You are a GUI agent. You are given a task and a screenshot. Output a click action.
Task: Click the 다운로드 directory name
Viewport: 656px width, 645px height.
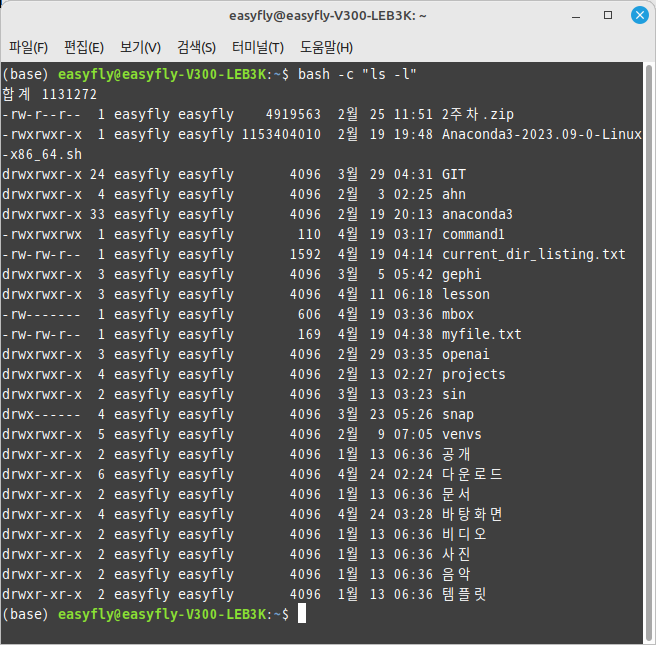[x=472, y=474]
